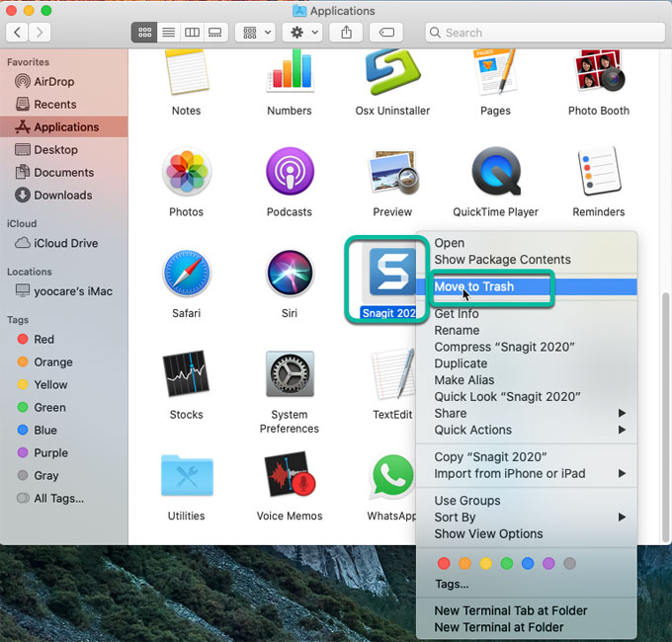
Task: Click the Search field
Action: [546, 33]
